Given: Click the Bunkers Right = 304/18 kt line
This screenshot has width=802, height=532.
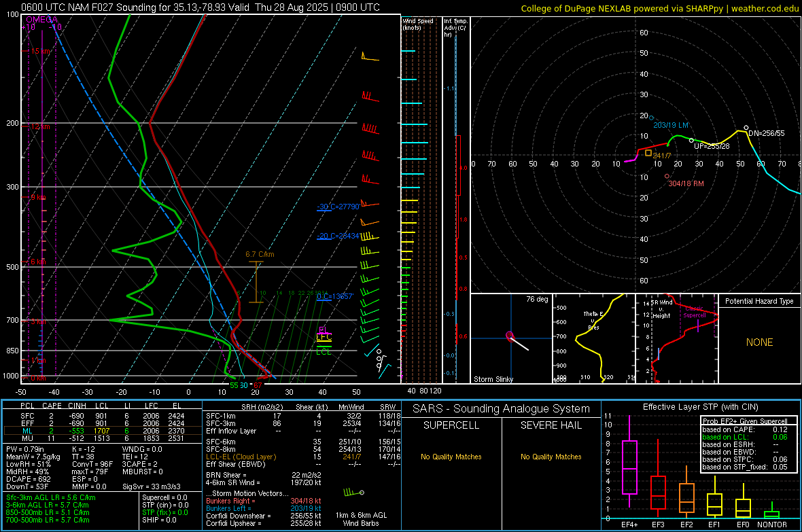Looking at the screenshot, I should pyautogui.click(x=264, y=501).
